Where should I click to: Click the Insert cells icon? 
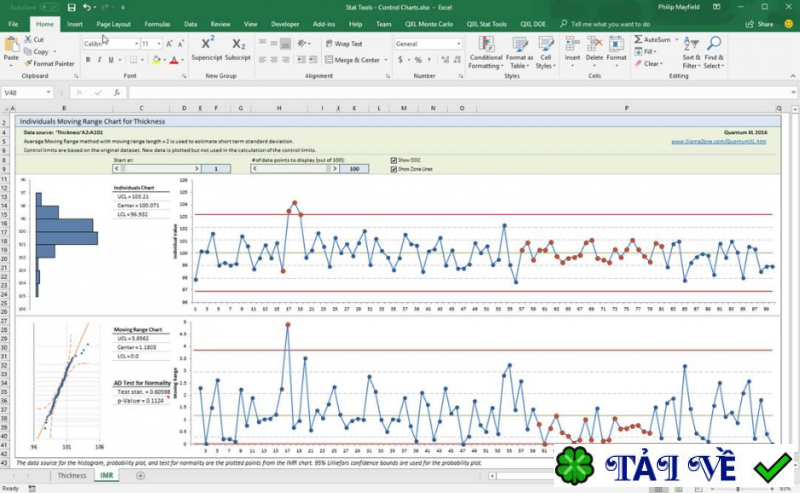tap(572, 44)
